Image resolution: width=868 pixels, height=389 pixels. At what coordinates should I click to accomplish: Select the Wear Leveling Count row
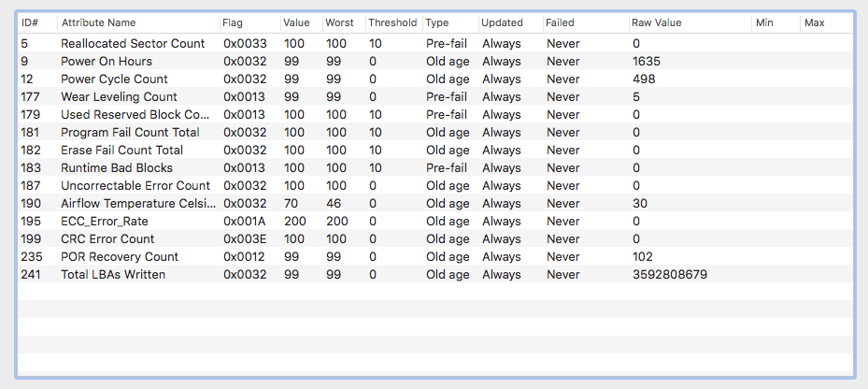pos(435,96)
